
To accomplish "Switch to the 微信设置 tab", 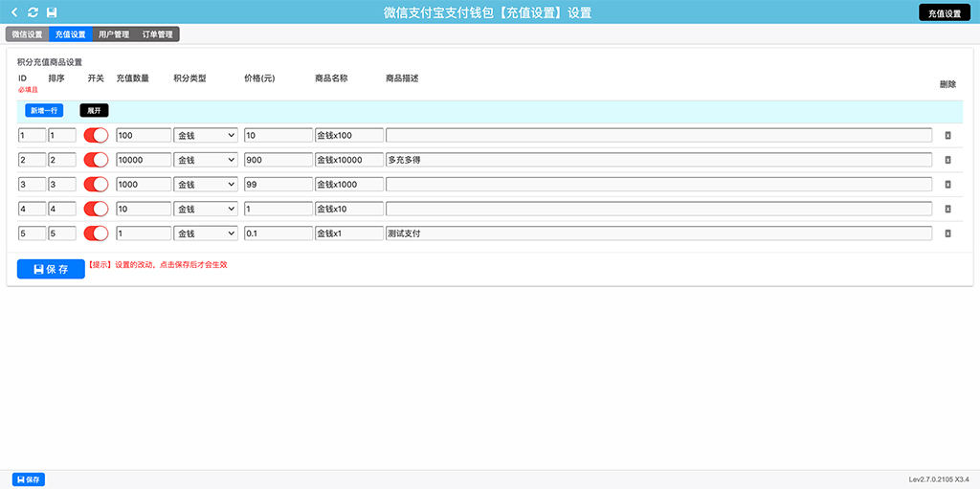I will pyautogui.click(x=27, y=34).
